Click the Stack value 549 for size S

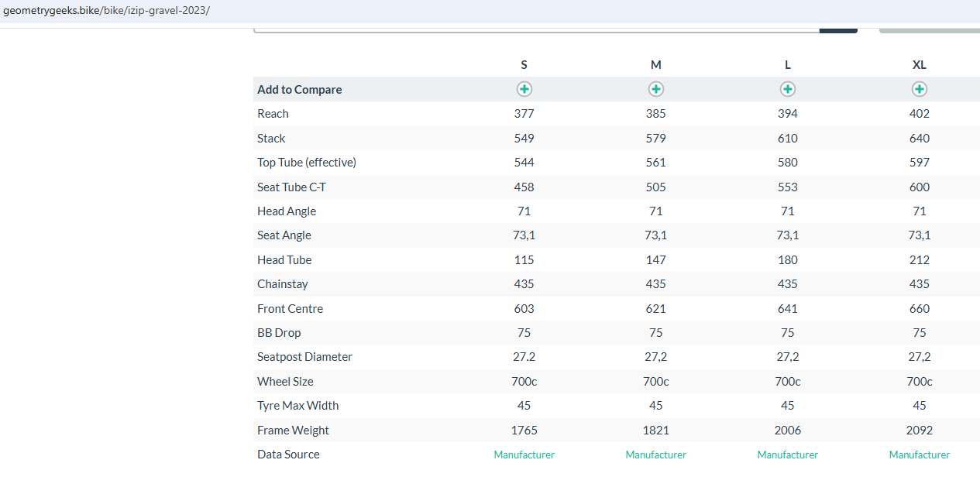point(524,139)
